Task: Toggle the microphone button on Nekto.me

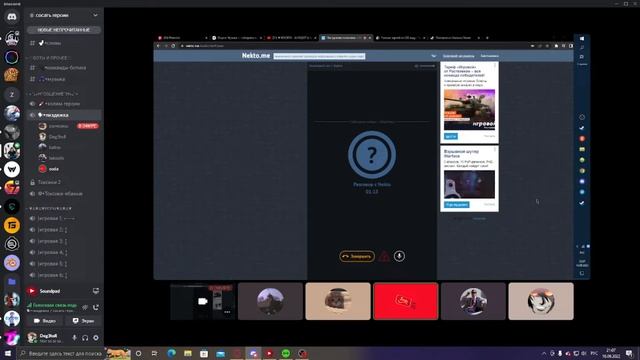Action: click(399, 256)
